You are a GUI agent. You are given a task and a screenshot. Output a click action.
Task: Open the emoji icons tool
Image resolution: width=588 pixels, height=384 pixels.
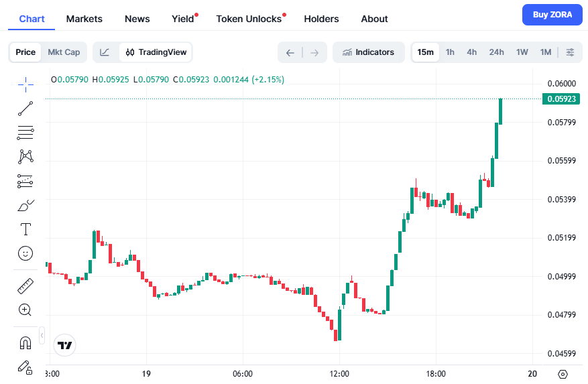click(x=25, y=253)
